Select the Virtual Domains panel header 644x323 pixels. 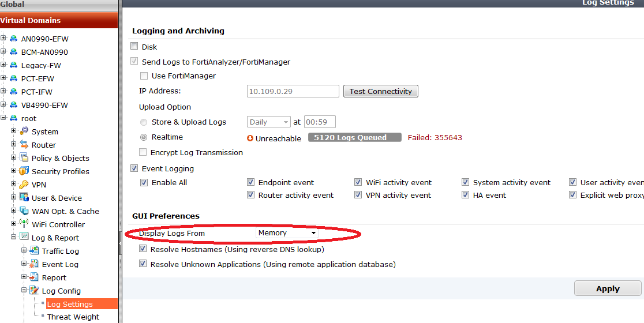coord(59,20)
